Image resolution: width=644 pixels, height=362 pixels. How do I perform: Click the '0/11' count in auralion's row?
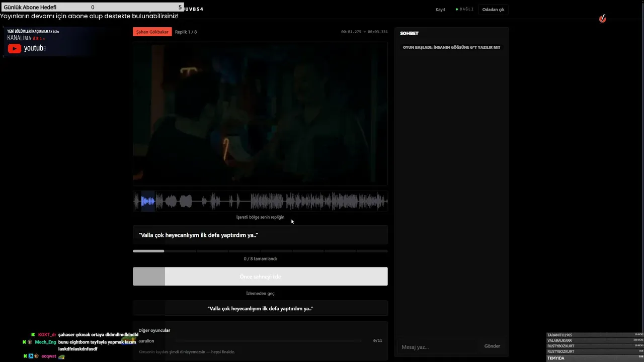pos(377,341)
